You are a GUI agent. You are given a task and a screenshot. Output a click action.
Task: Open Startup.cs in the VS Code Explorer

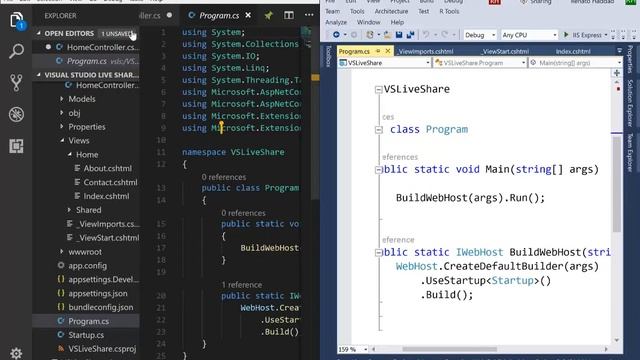tap(86, 335)
